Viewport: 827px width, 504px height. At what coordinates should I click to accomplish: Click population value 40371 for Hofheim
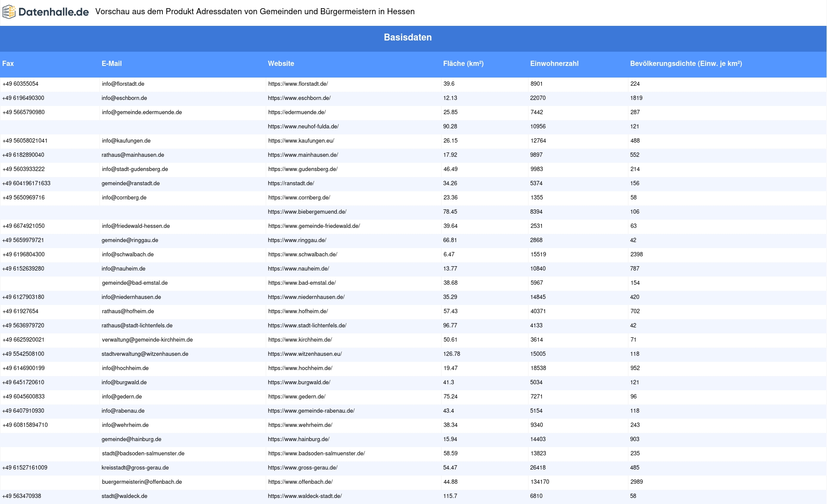click(538, 311)
